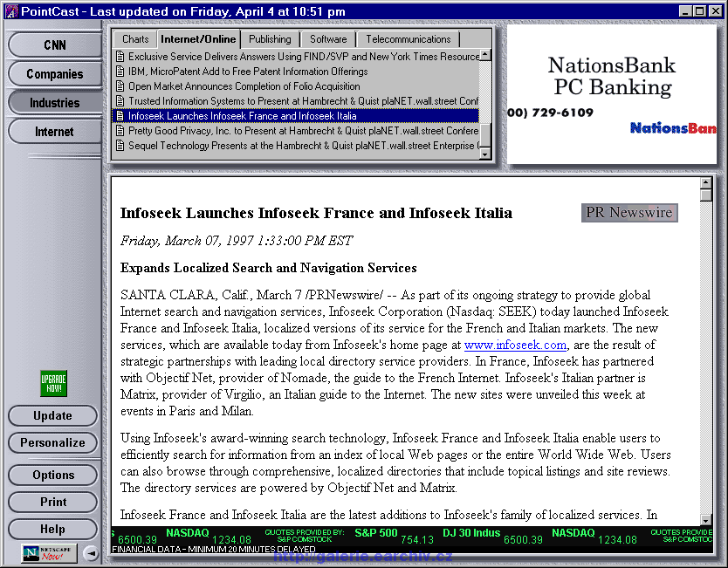This screenshot has height=568, width=728.
Task: Click the PR Newswire source badge
Action: pyautogui.click(x=629, y=213)
